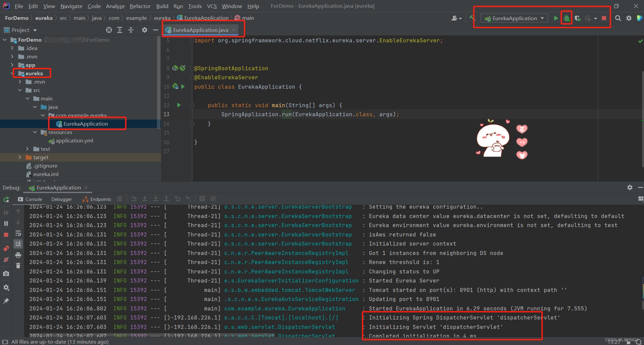The image size is (644, 345).
Task: Collapse the ForDemo root node
Action: tap(5, 40)
